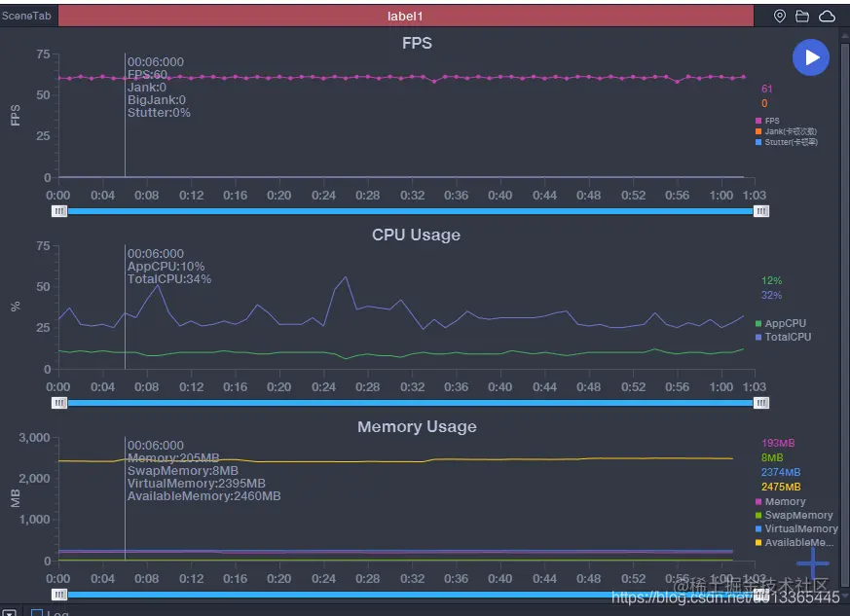
Task: Toggle the TotalCPU legend entry
Action: click(x=784, y=337)
